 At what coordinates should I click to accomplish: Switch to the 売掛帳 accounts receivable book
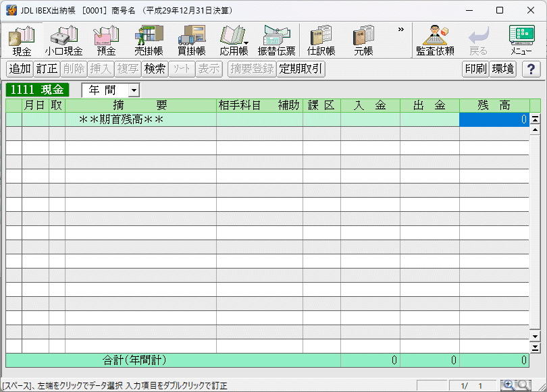click(148, 39)
